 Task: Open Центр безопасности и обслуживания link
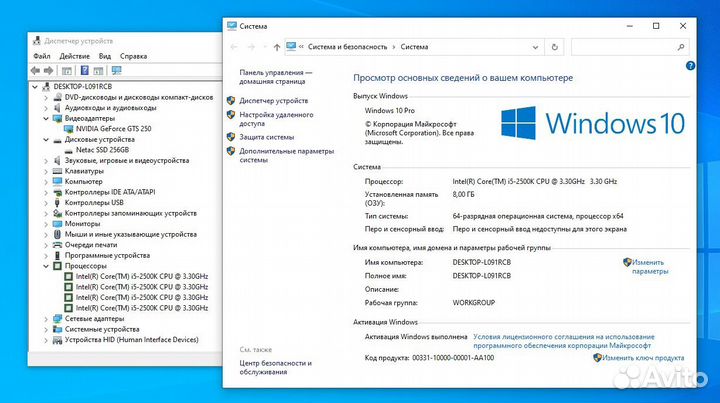coord(276,368)
